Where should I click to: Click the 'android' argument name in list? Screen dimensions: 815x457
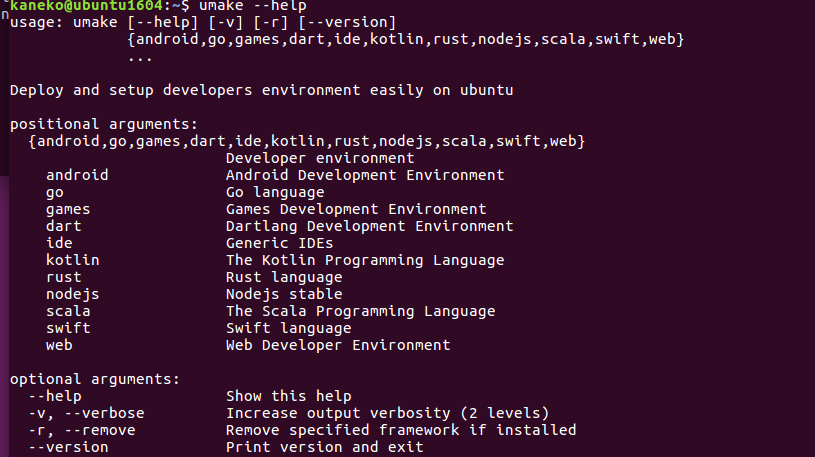point(77,175)
